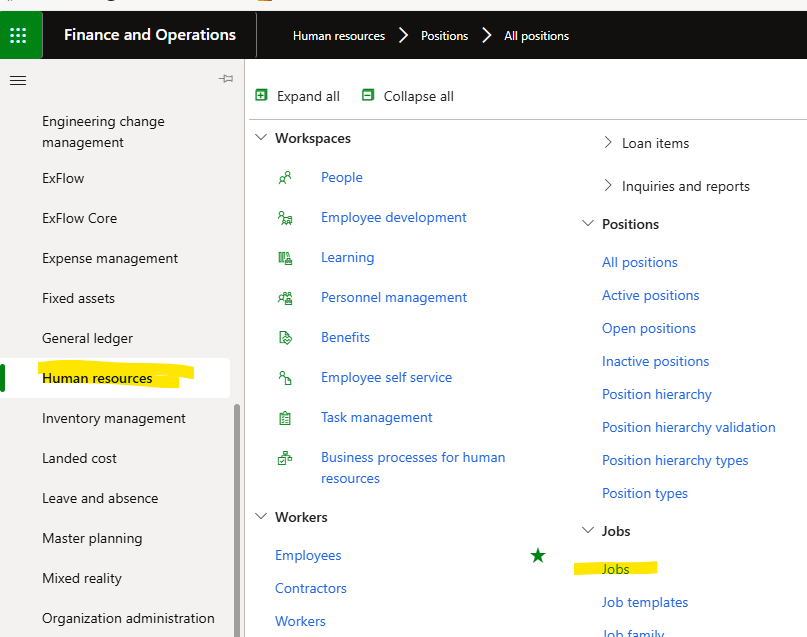Open the Benefits workspace link
The height and width of the screenshot is (637, 807).
(x=345, y=338)
